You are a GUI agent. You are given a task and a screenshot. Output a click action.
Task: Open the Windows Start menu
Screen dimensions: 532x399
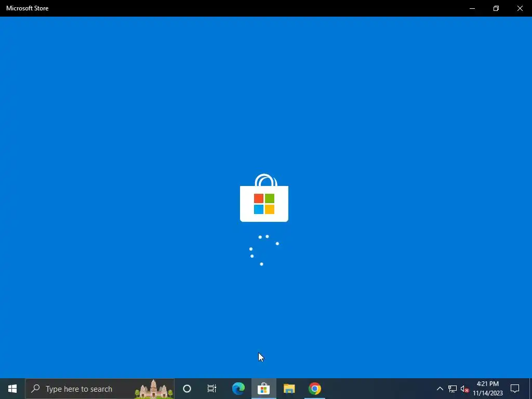(x=12, y=389)
